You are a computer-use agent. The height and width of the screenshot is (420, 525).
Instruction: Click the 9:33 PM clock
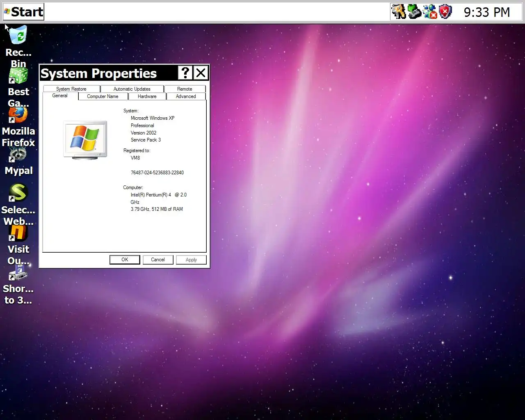[487, 12]
